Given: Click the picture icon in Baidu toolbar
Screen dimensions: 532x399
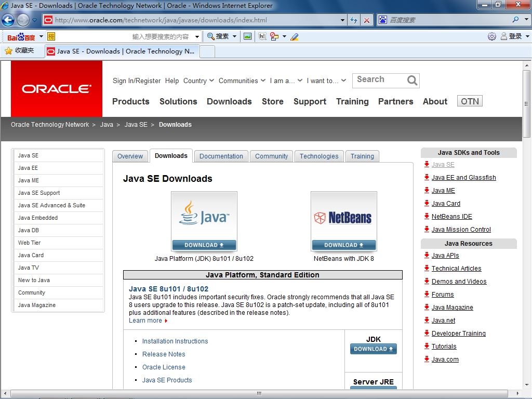Looking at the screenshot, I should [248, 36].
